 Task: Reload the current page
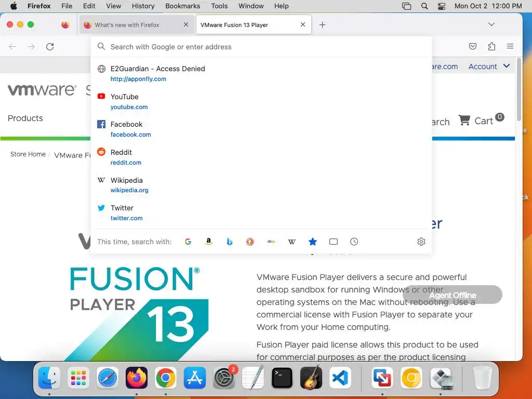tap(50, 46)
